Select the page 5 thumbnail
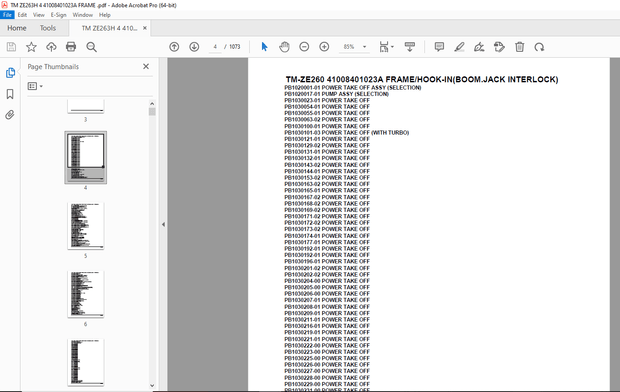Image resolution: width=620 pixels, height=392 pixels. pyautogui.click(x=86, y=226)
